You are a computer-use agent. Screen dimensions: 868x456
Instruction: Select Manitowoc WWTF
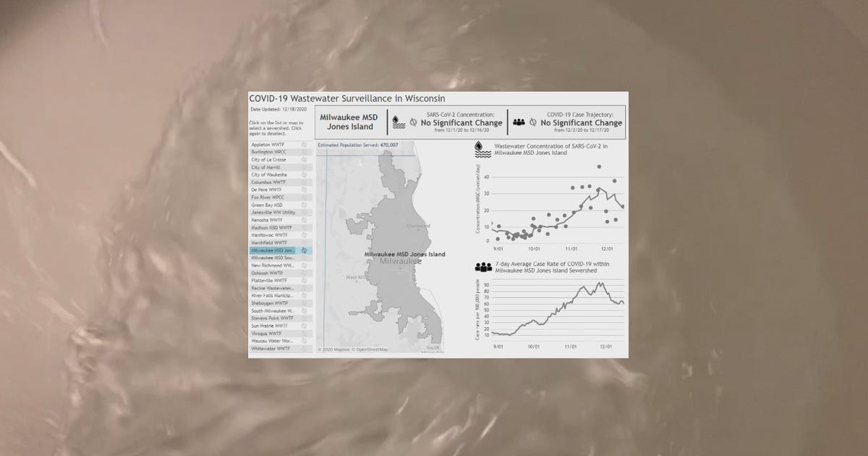tap(281, 235)
